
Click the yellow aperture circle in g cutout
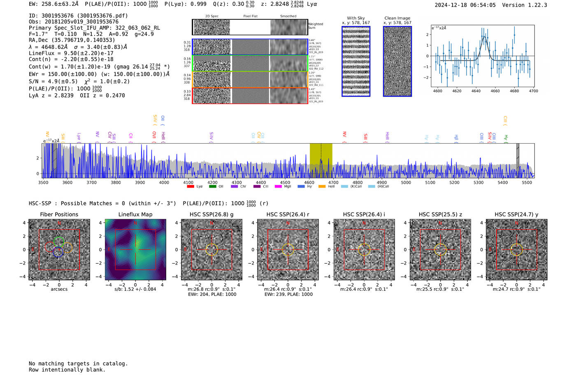tap(211, 250)
